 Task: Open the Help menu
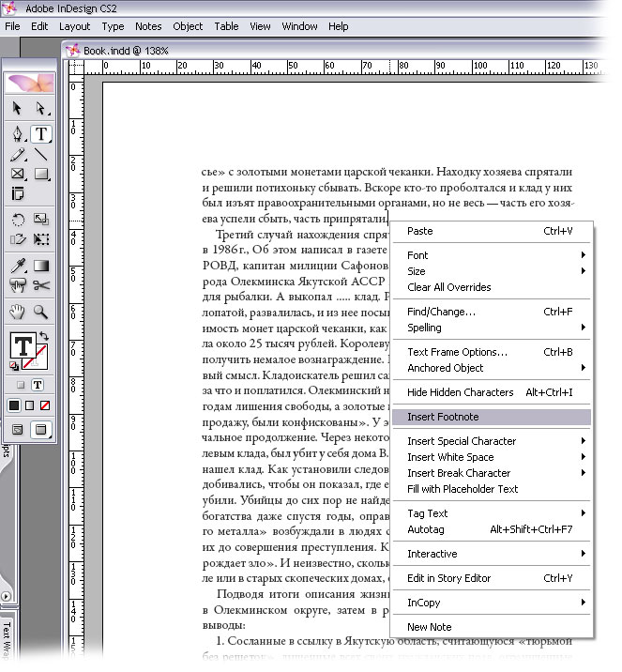[338, 26]
